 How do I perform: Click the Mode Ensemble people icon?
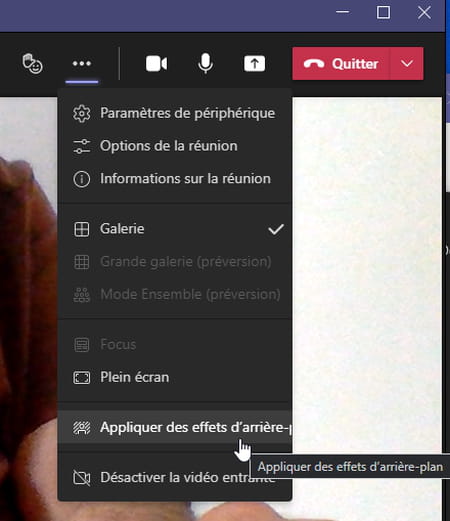pyautogui.click(x=82, y=295)
